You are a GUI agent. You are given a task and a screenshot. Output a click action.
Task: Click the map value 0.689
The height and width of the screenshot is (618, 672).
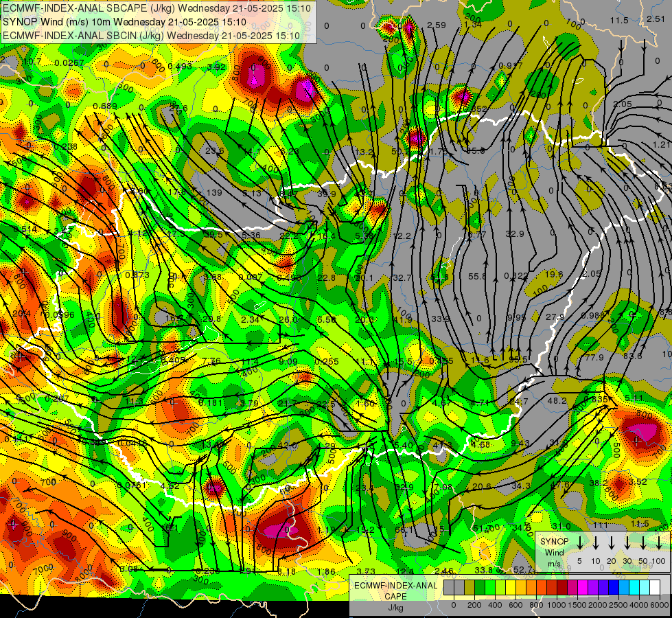pyautogui.click(x=105, y=106)
